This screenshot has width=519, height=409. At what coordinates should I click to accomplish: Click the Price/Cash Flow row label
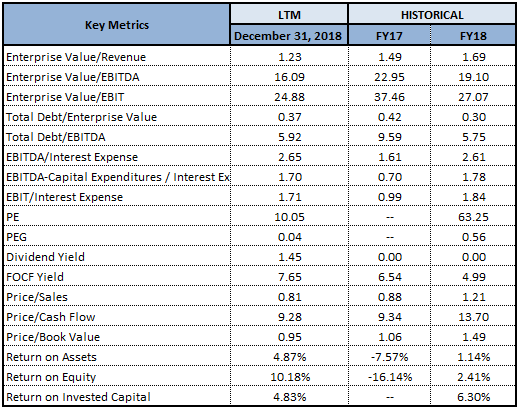point(51,317)
